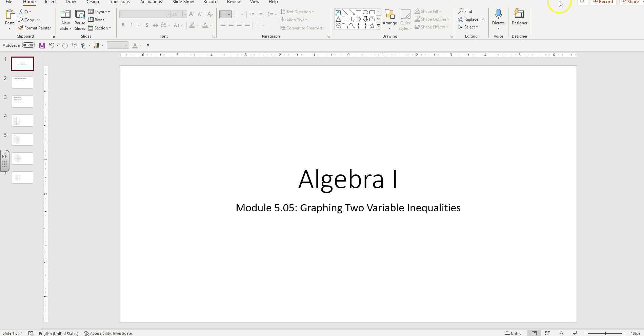Click the Text Highlight Color button
This screenshot has width=644, height=336.
click(x=192, y=25)
